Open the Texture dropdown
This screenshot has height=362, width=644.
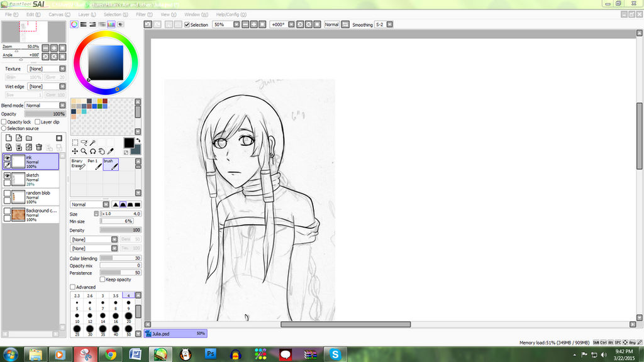(x=47, y=69)
